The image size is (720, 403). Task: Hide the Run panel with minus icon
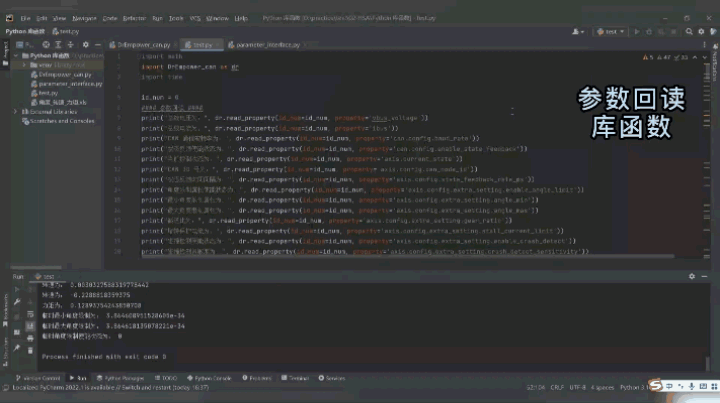pos(704,276)
